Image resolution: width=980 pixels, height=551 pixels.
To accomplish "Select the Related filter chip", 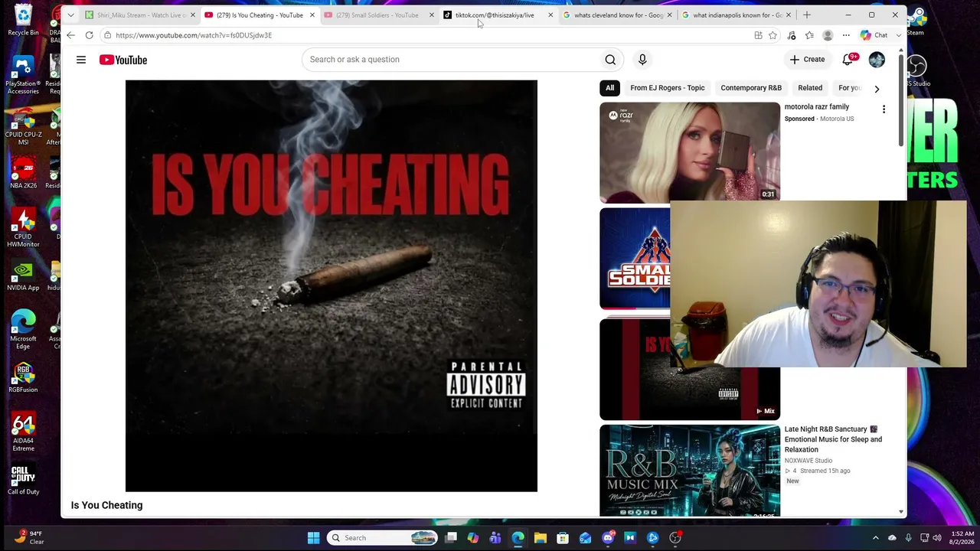I will tap(810, 88).
